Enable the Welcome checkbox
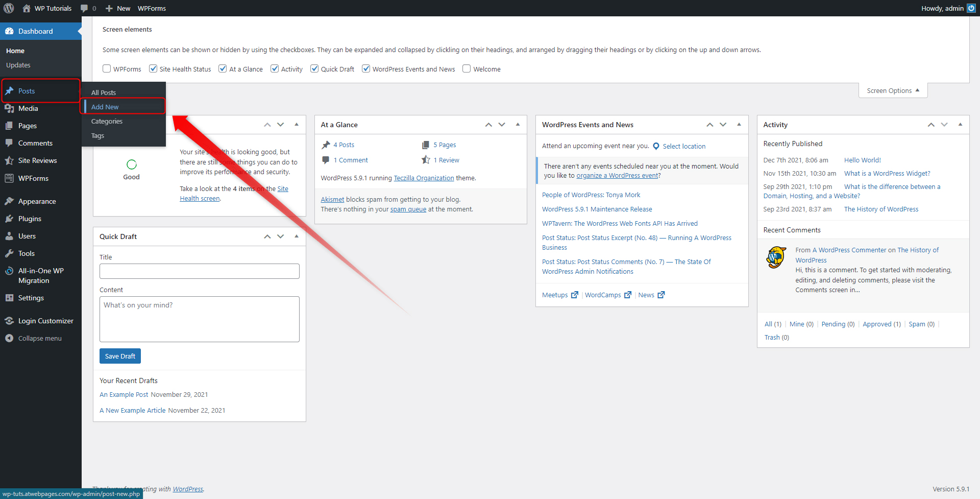 click(x=467, y=68)
